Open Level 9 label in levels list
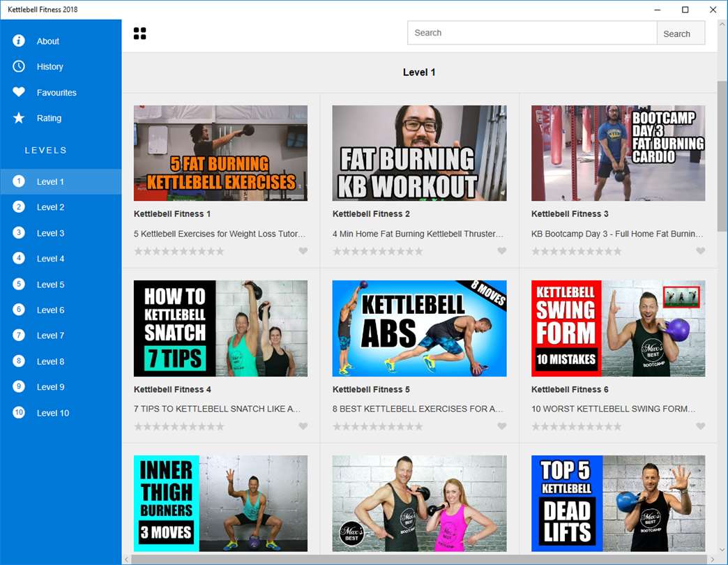The width and height of the screenshot is (728, 565). [x=50, y=387]
